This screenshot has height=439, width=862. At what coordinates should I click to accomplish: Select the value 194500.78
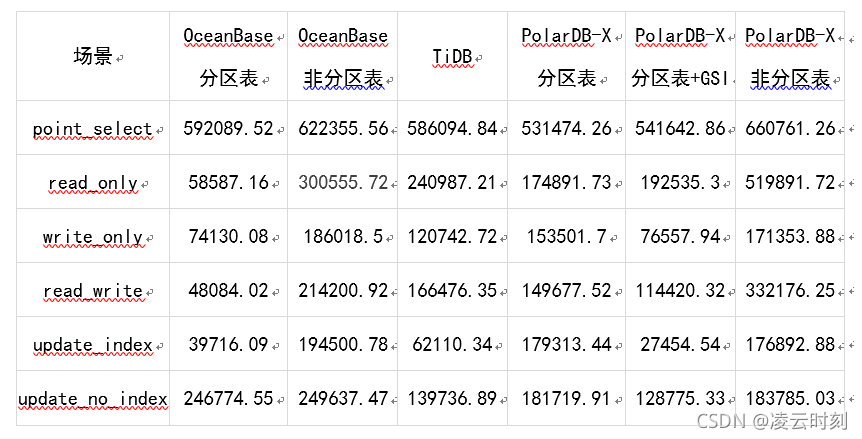(343, 344)
